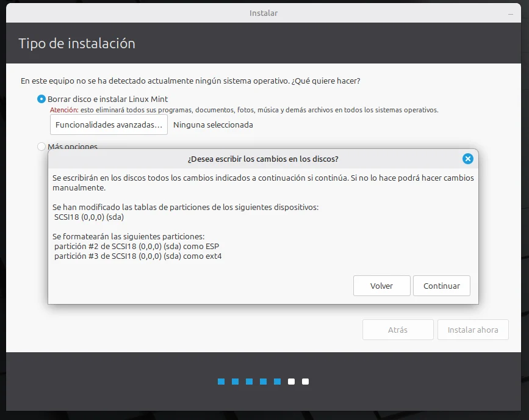The image size is (529, 420).
Task: Close the write-changes confirmation dialog
Action: pyautogui.click(x=468, y=159)
